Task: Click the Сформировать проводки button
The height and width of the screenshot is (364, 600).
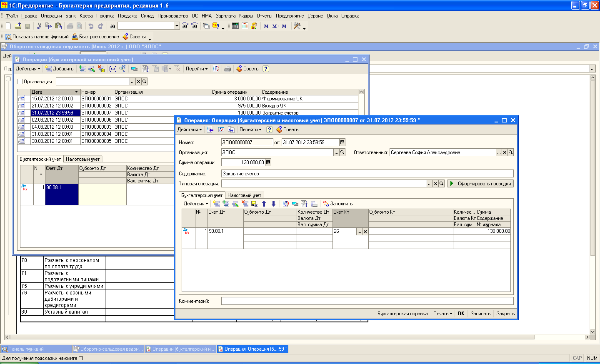Action: 480,184
